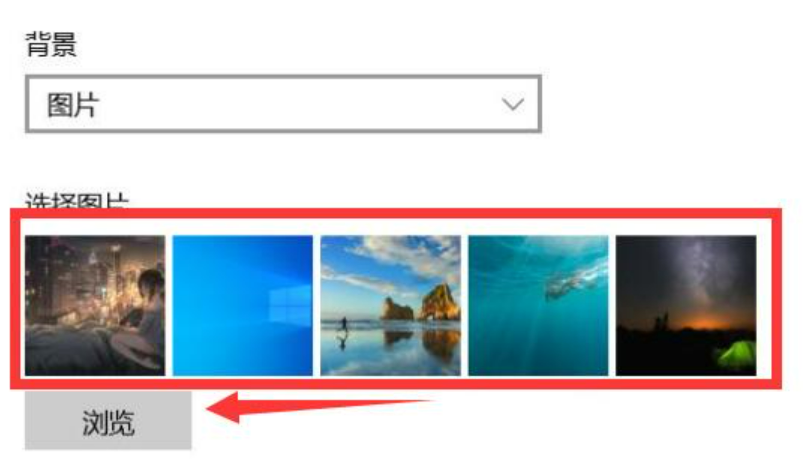
Task: Browse for a custom picture via 浏览
Action: 108,421
